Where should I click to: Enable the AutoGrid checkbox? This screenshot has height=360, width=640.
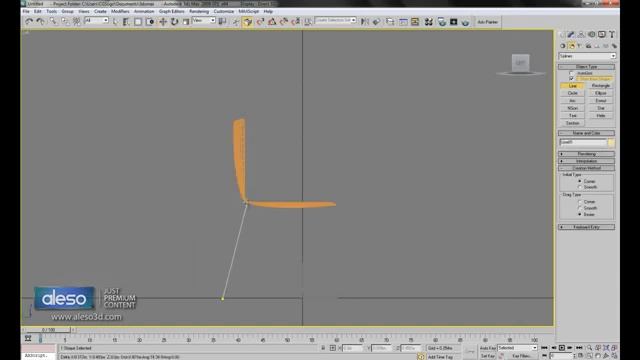point(571,73)
